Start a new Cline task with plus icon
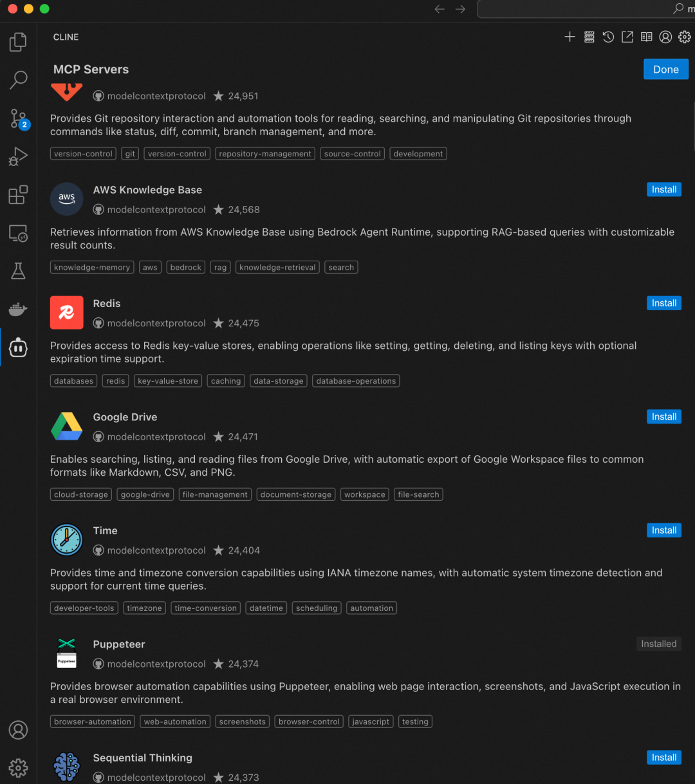The height and width of the screenshot is (784, 695). 570,37
